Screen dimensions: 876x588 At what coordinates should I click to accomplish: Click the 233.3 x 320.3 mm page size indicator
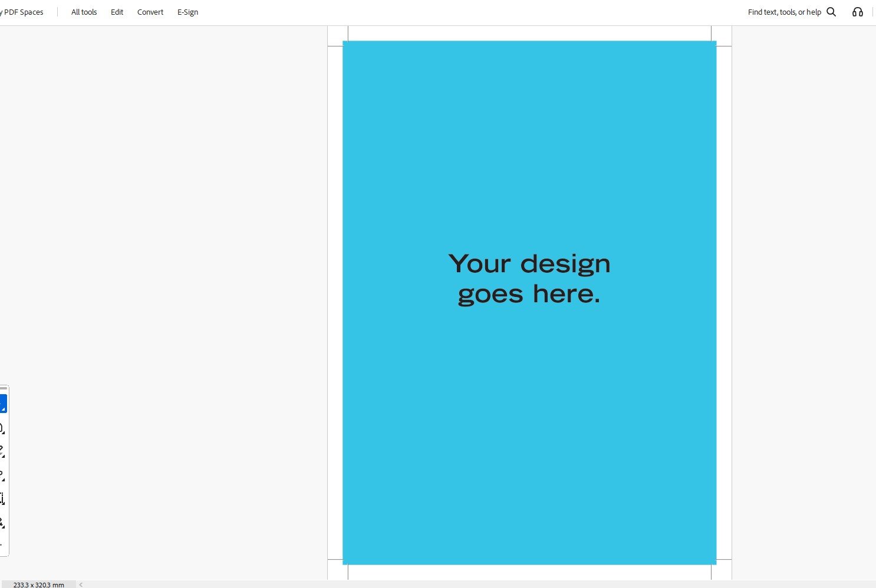point(38,584)
